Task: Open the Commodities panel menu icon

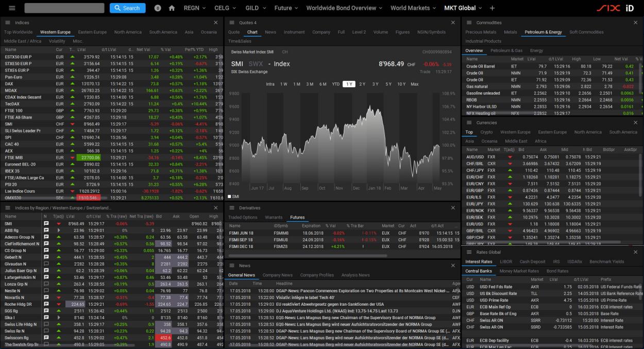Action: pyautogui.click(x=469, y=23)
